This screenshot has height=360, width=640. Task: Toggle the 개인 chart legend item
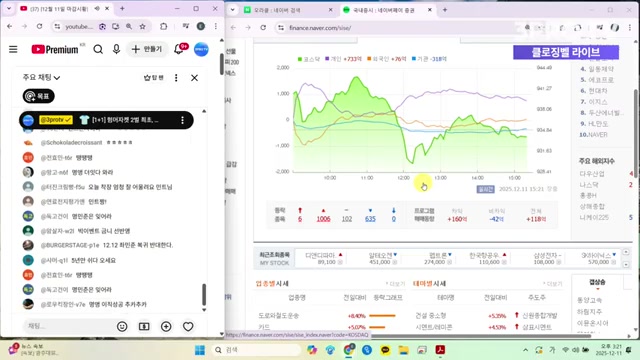(x=343, y=59)
